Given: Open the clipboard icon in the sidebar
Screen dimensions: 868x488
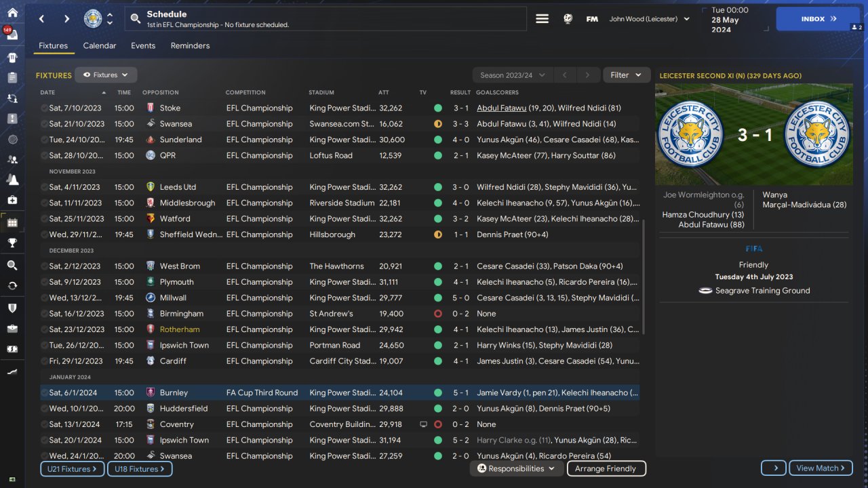Looking at the screenshot, I should pyautogui.click(x=12, y=78).
